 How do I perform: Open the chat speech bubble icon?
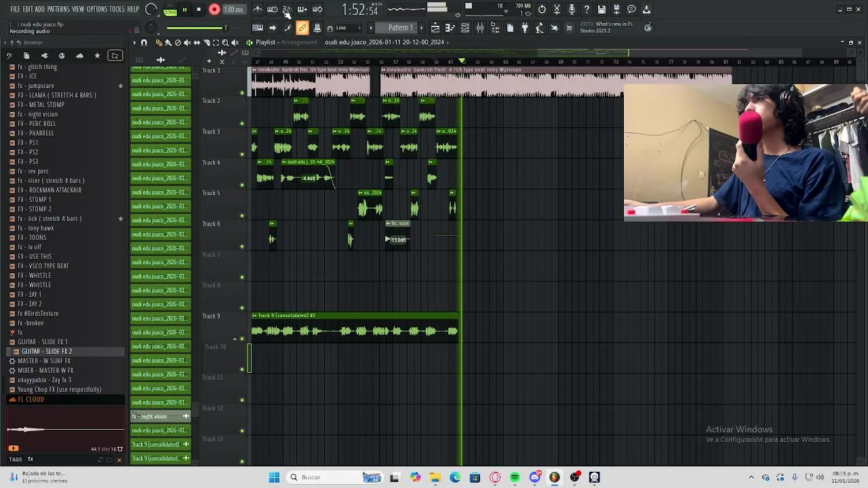[x=631, y=9]
